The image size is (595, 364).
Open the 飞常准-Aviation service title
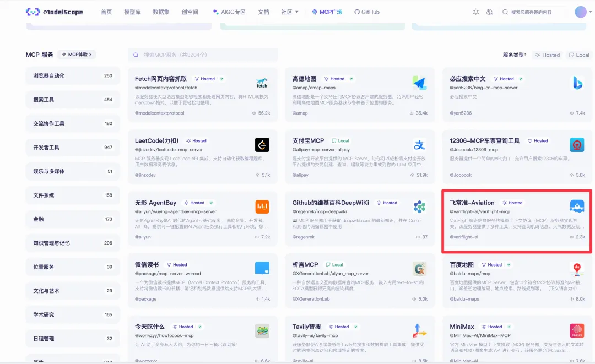pos(472,203)
